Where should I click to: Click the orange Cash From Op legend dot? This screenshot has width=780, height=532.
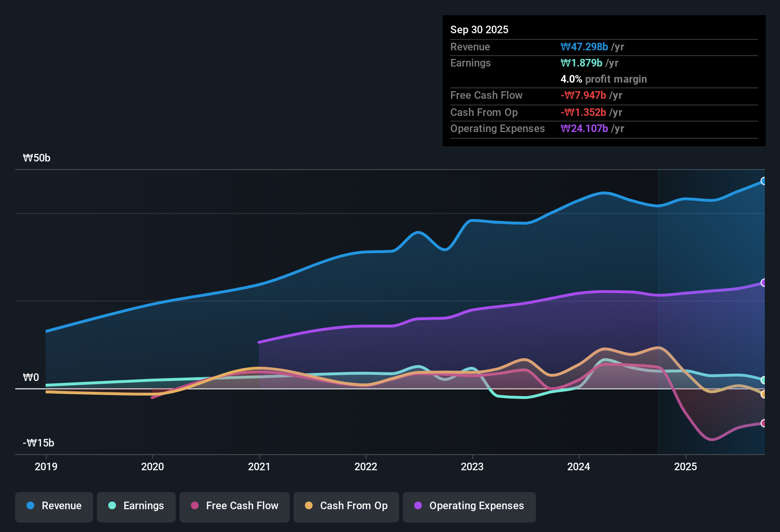(x=309, y=506)
